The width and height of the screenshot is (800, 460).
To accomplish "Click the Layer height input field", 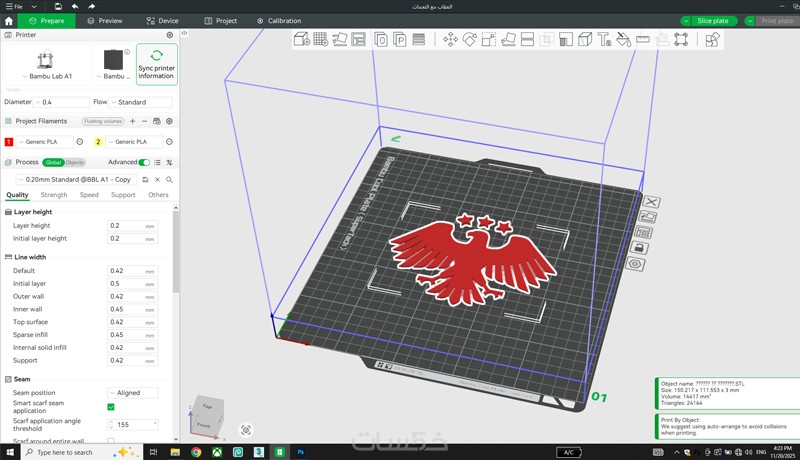I will click(133, 225).
